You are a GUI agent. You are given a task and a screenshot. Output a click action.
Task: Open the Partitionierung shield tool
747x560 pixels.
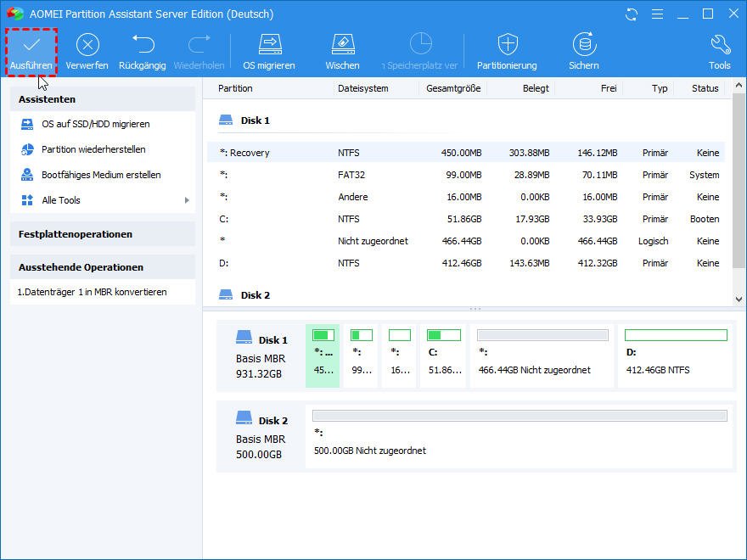[507, 45]
